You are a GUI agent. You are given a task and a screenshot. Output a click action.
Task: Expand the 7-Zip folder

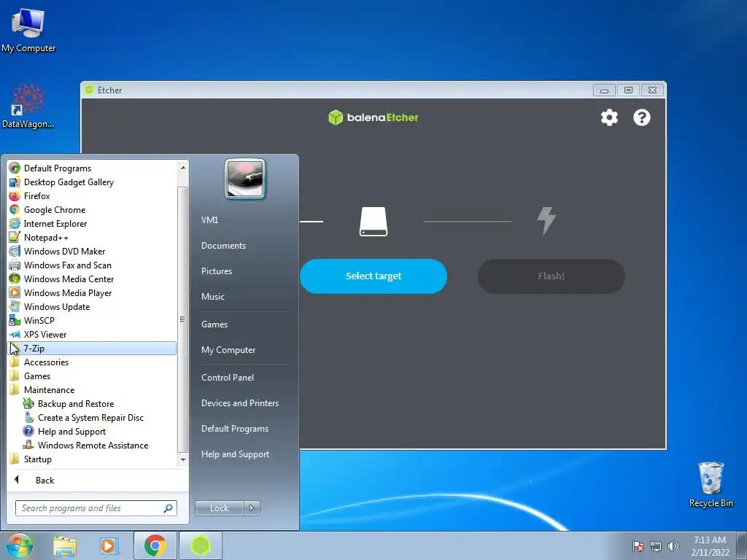tap(93, 348)
